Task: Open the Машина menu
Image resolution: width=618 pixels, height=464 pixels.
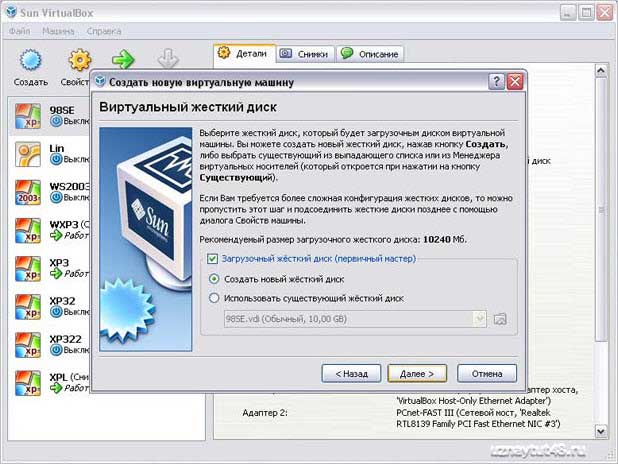Action: point(58,31)
